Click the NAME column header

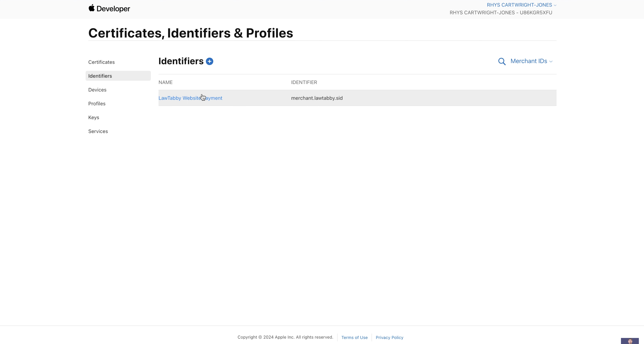point(166,82)
